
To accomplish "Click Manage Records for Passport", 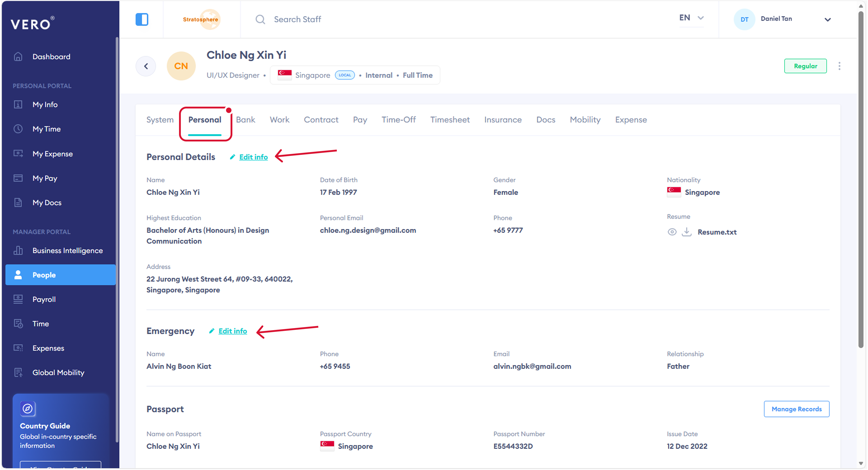I will 796,409.
